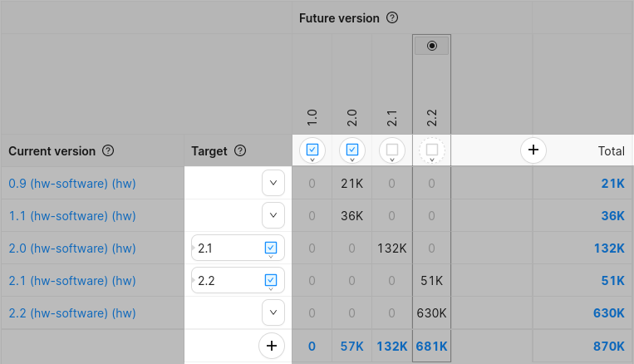Toggle checkbox in the 2.2 target field
The image size is (634, 364).
(x=271, y=280)
